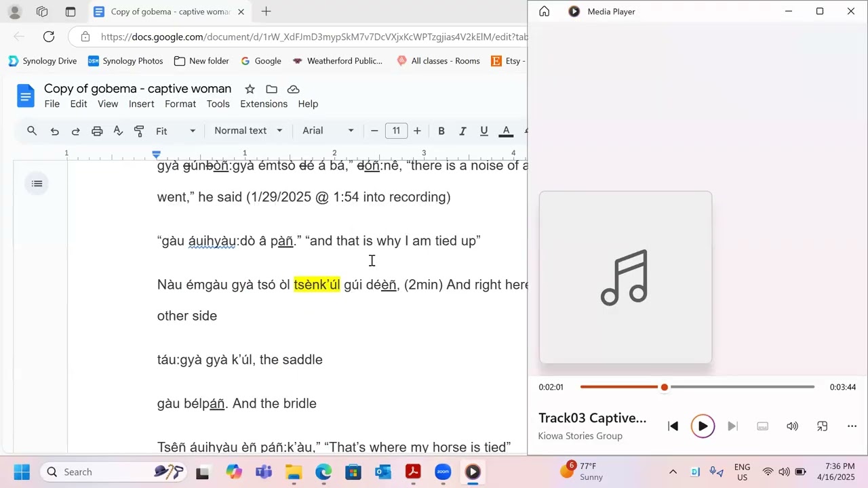This screenshot has height=488, width=868.
Task: Open the Format menu
Action: (180, 104)
